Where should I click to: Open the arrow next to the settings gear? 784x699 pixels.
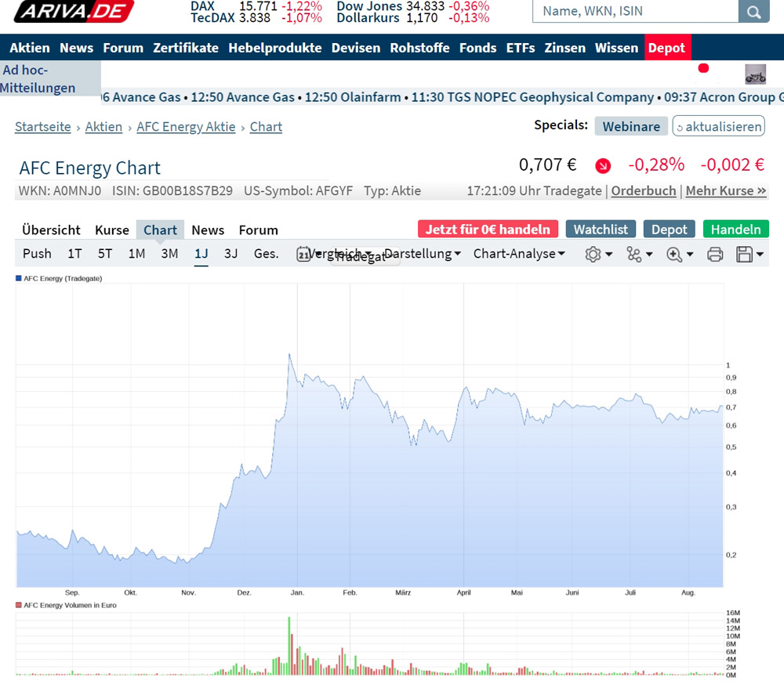click(x=609, y=255)
